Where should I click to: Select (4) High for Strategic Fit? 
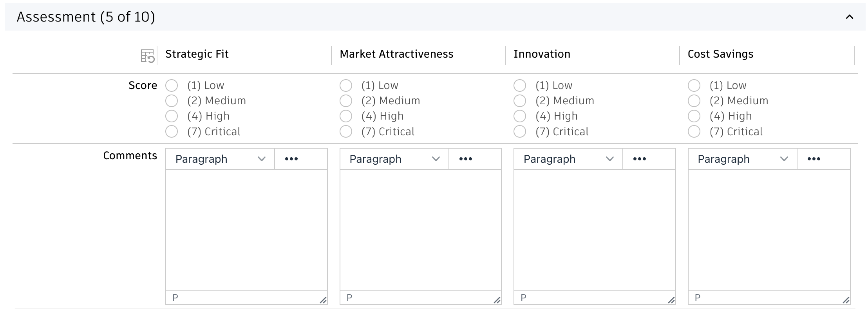[172, 116]
